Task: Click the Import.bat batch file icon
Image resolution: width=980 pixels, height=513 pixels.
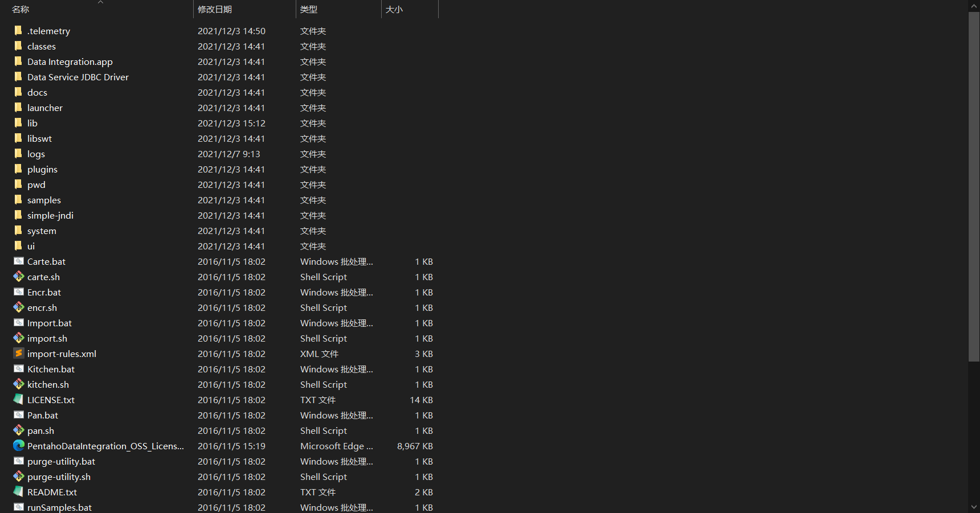Action: [19, 322]
